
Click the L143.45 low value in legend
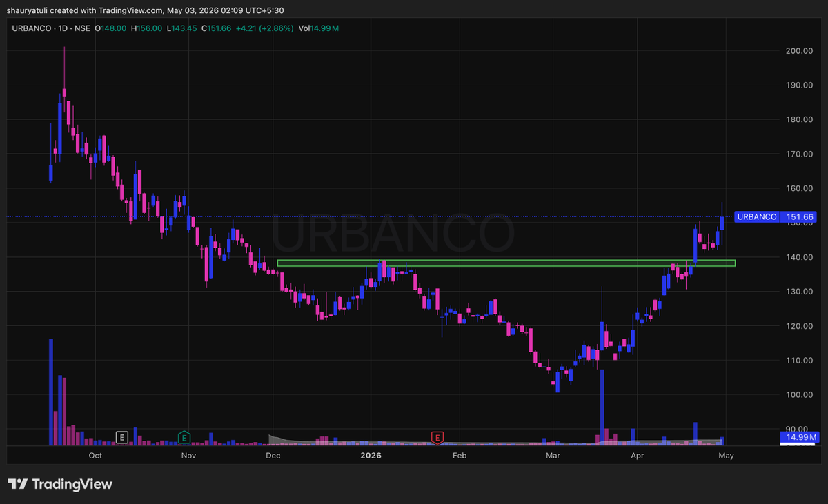[x=181, y=28]
